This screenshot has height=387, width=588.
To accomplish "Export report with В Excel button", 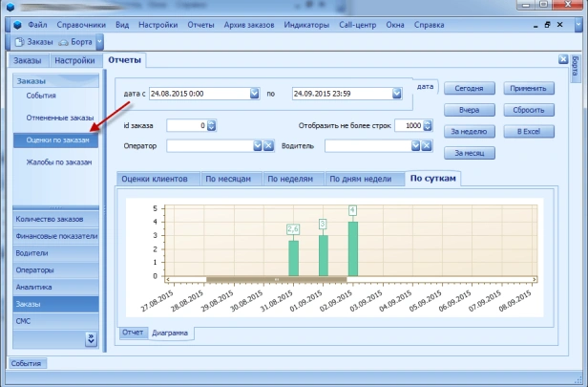I will (x=528, y=130).
